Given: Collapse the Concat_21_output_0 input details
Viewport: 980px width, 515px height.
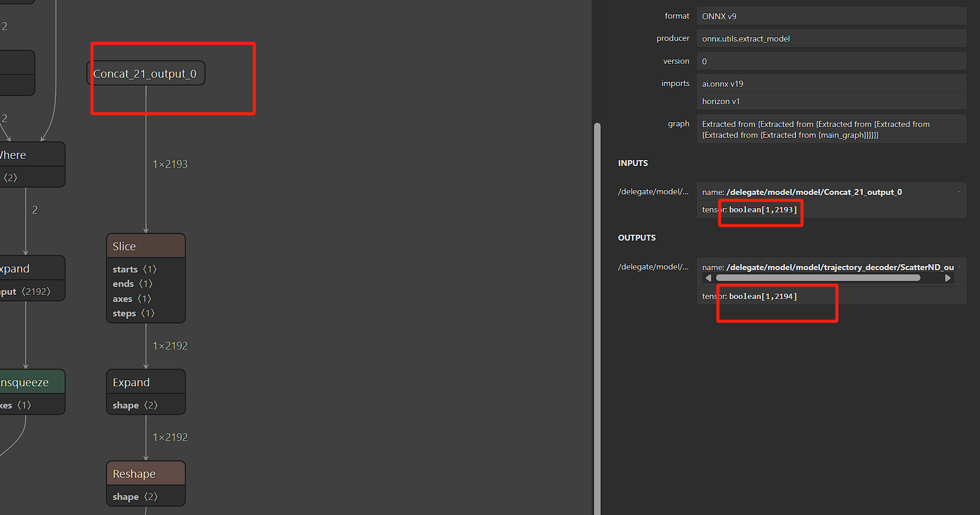Looking at the screenshot, I should tap(959, 192).
